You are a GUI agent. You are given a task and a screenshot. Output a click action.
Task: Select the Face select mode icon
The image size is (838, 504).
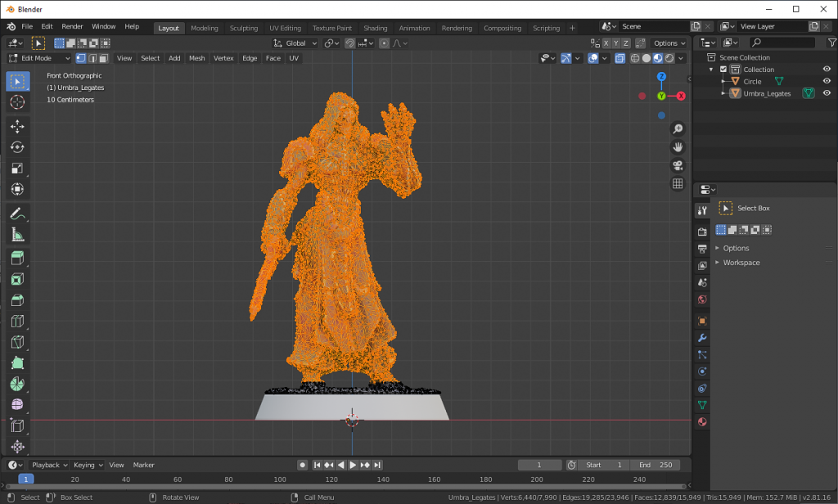102,58
